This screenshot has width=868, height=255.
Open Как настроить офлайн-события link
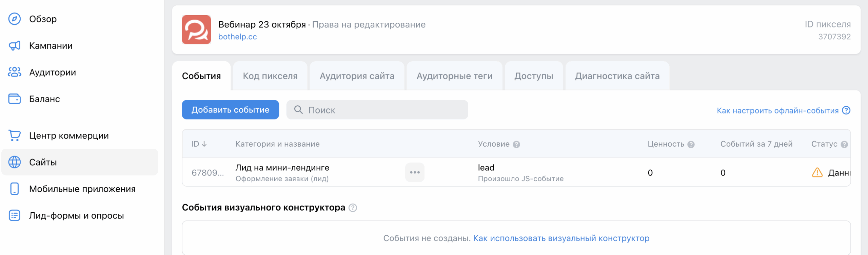click(x=777, y=111)
